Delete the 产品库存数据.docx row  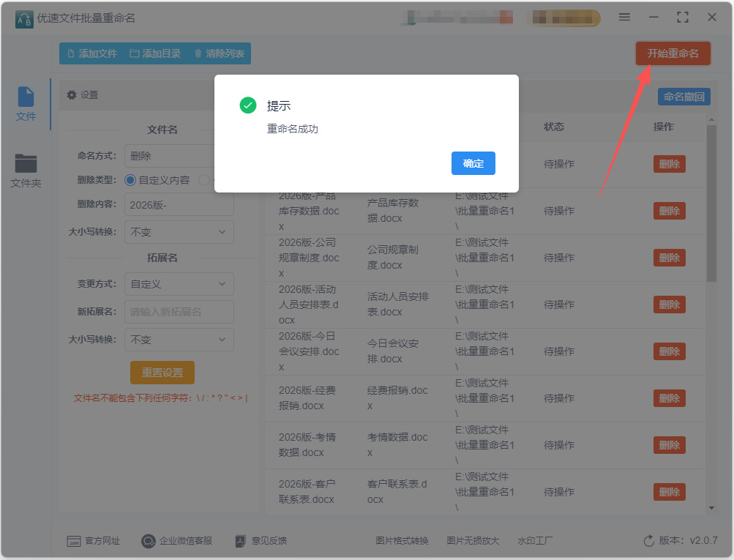pyautogui.click(x=669, y=211)
